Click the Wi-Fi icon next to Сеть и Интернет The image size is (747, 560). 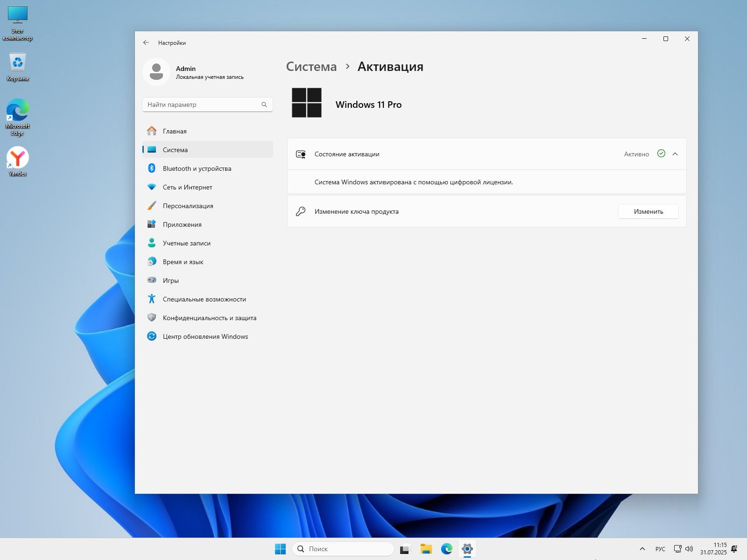click(152, 187)
